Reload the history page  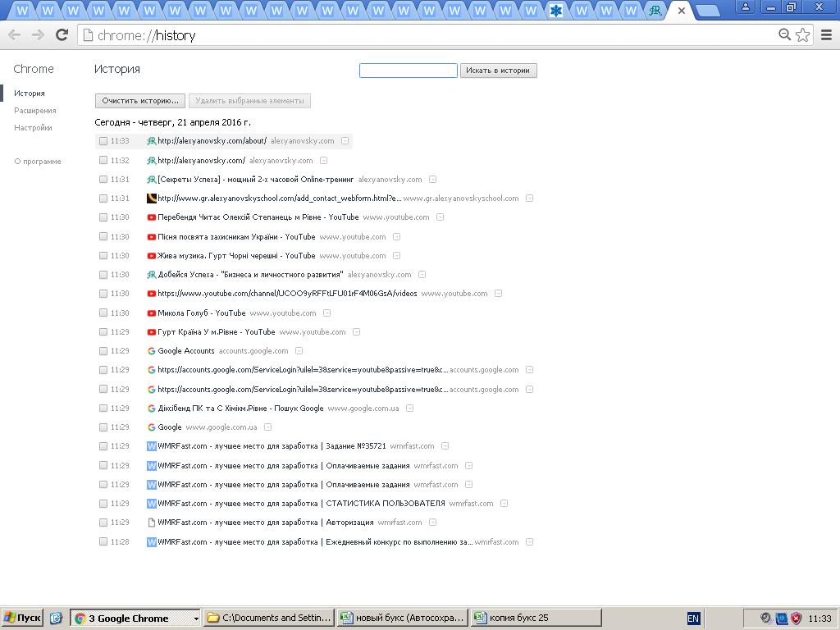[x=62, y=35]
